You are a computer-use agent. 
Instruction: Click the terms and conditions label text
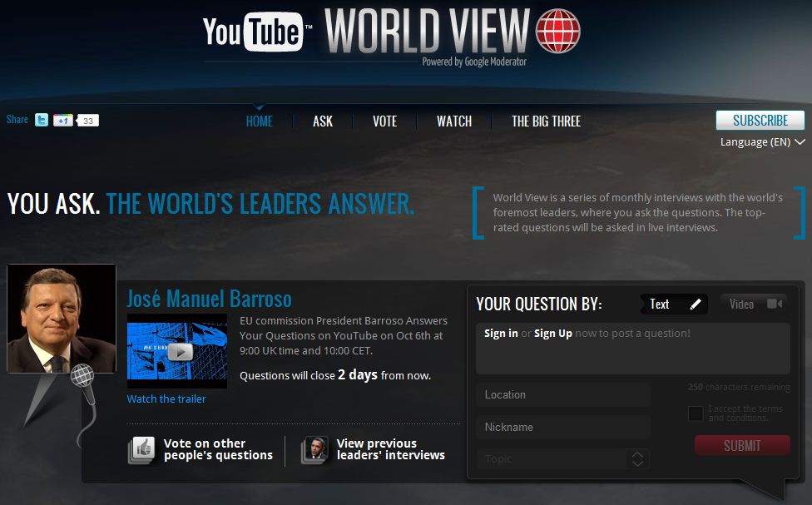point(745,413)
